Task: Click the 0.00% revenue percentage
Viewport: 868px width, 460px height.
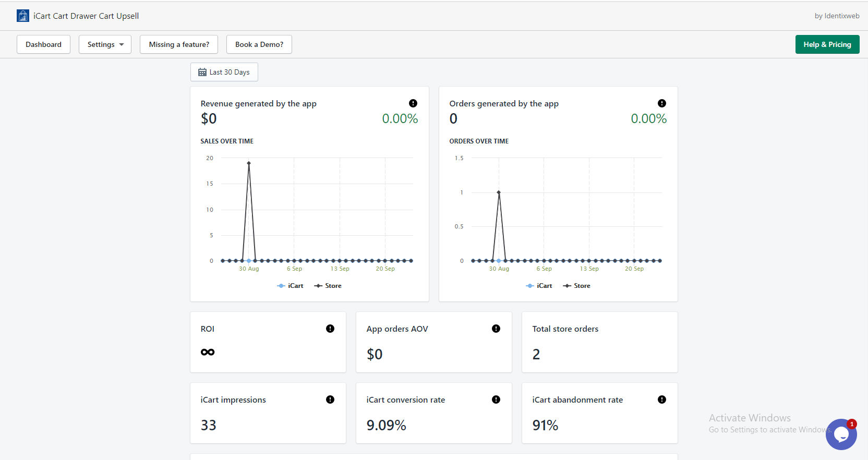Action: (x=400, y=119)
